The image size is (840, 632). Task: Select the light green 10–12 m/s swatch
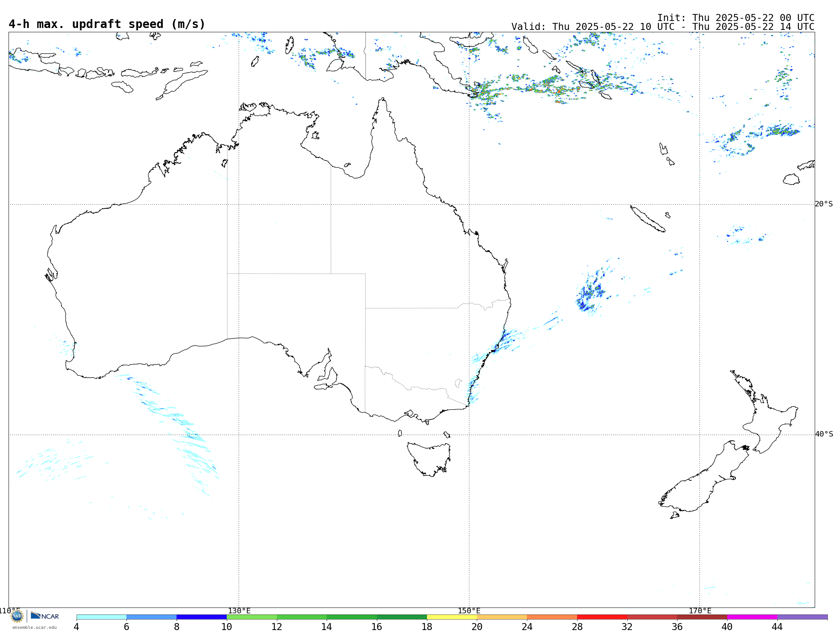pos(252,617)
